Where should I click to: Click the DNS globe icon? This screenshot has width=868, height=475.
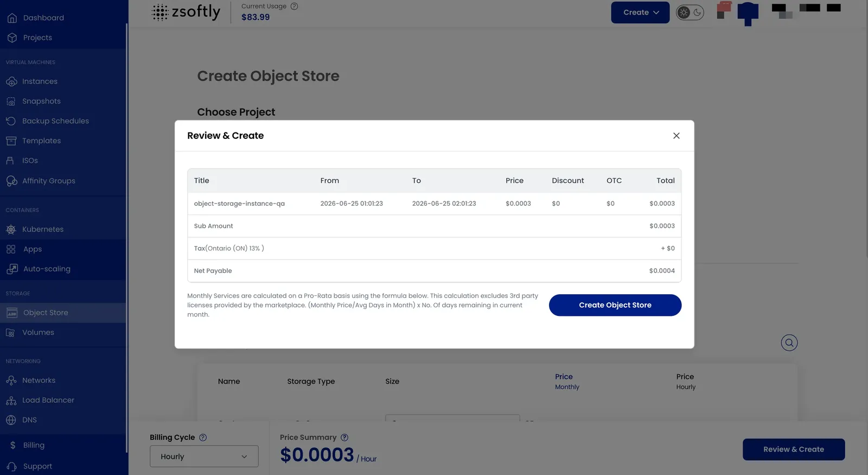(x=11, y=420)
